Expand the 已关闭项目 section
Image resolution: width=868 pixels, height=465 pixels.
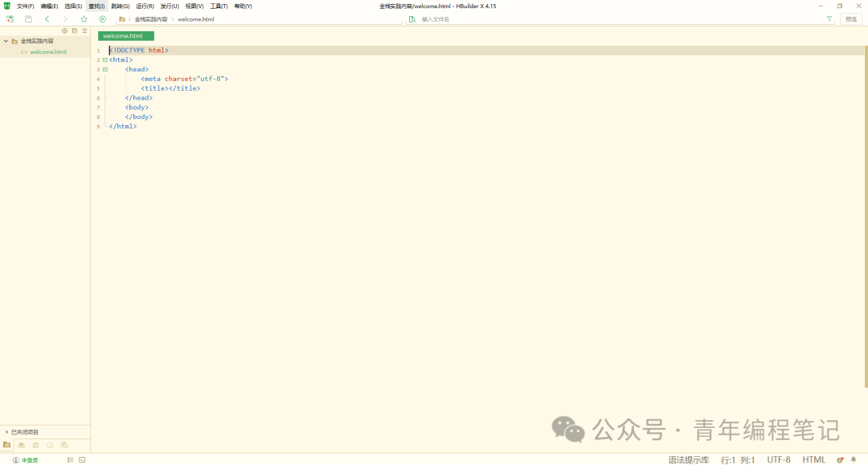pos(6,432)
